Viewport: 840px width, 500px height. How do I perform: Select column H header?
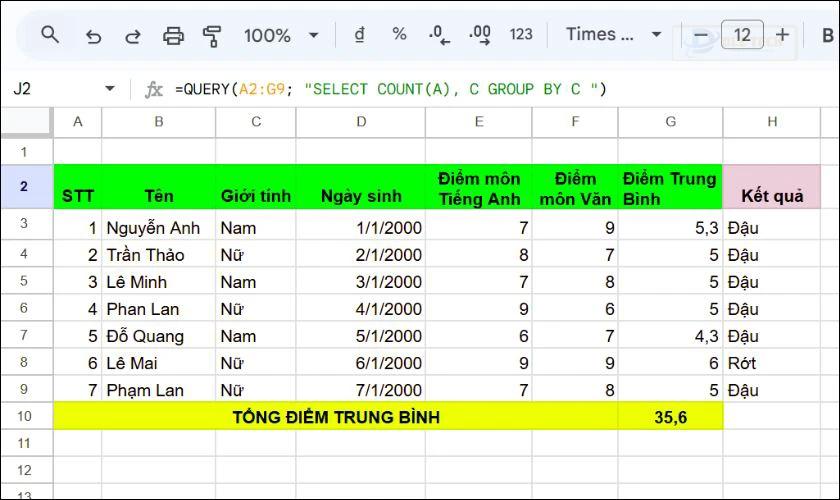click(x=772, y=122)
